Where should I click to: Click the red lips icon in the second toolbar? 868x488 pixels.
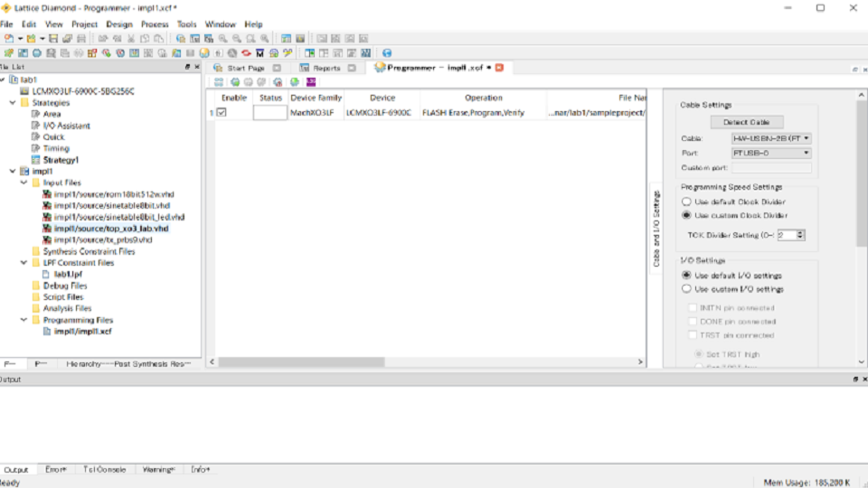[246, 53]
